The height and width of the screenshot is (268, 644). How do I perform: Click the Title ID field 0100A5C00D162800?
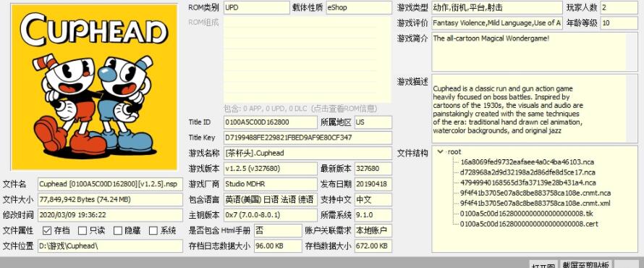pos(271,122)
